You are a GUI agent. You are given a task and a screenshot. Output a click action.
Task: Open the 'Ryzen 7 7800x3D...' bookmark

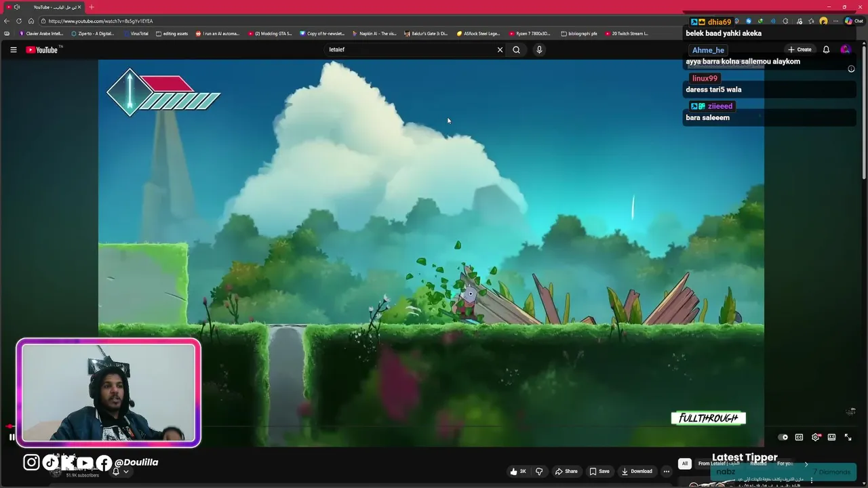pyautogui.click(x=530, y=33)
